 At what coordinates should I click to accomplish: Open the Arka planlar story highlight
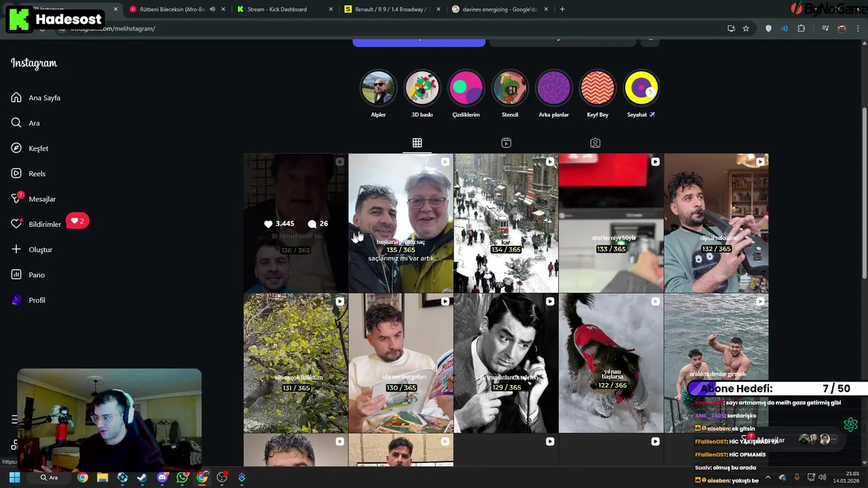coord(553,88)
